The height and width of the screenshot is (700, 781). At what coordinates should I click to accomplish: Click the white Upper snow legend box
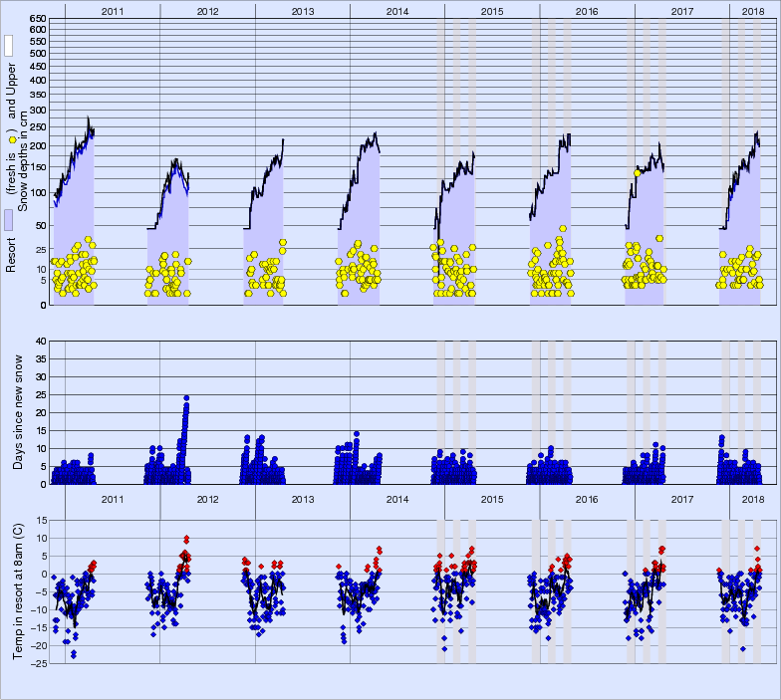(7, 45)
